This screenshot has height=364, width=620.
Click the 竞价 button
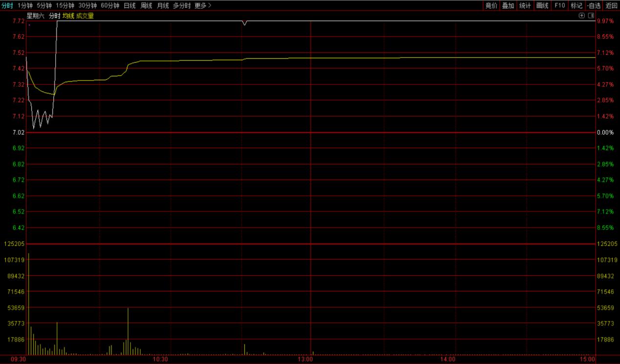coord(491,5)
